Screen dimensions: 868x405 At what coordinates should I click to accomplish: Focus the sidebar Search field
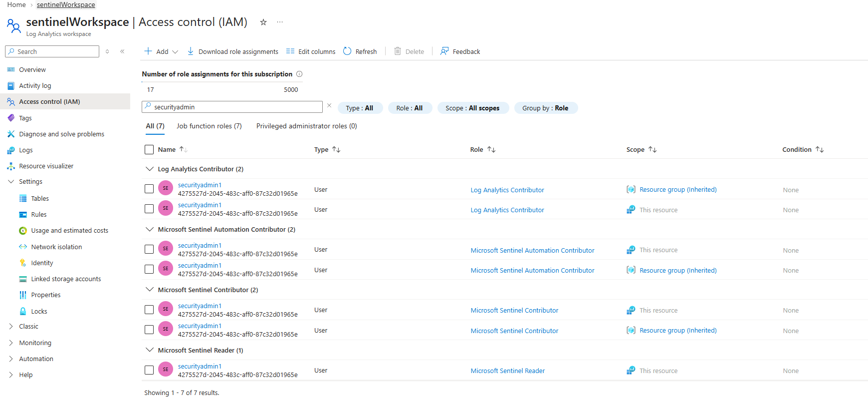click(x=52, y=51)
